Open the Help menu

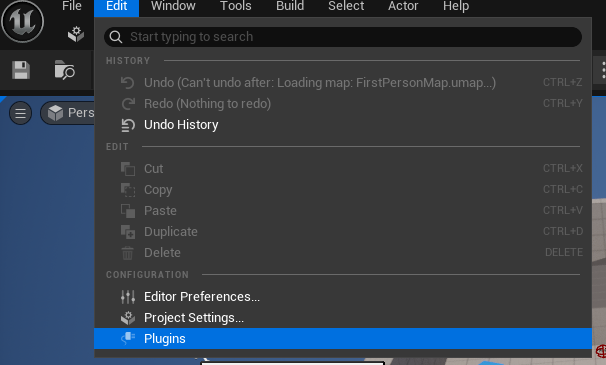click(x=456, y=6)
